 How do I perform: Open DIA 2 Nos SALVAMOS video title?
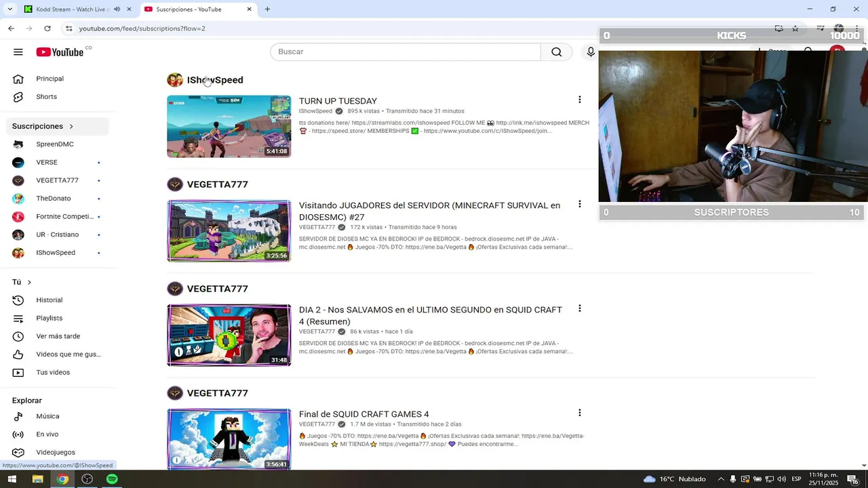click(431, 315)
